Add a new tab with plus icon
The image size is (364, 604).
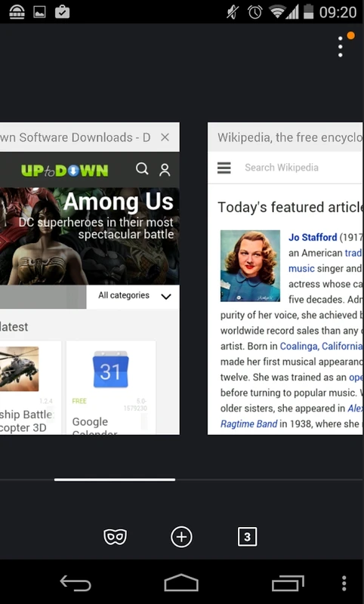[181, 537]
